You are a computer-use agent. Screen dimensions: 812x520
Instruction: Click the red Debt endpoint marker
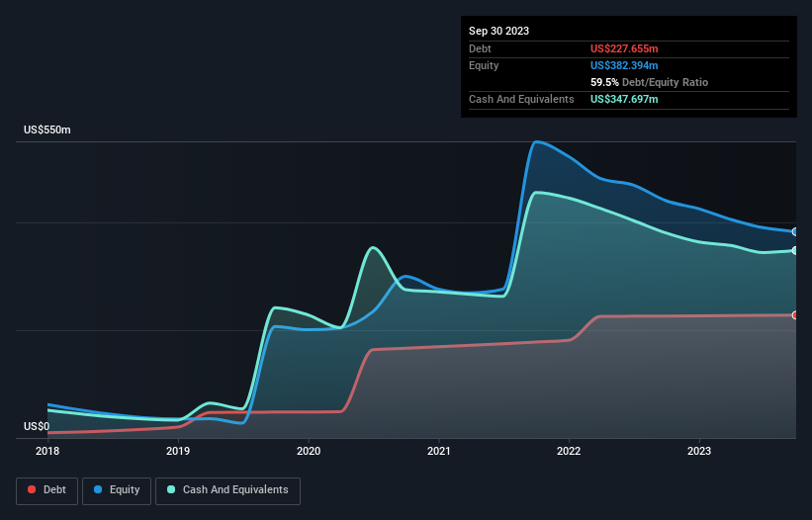click(x=795, y=315)
